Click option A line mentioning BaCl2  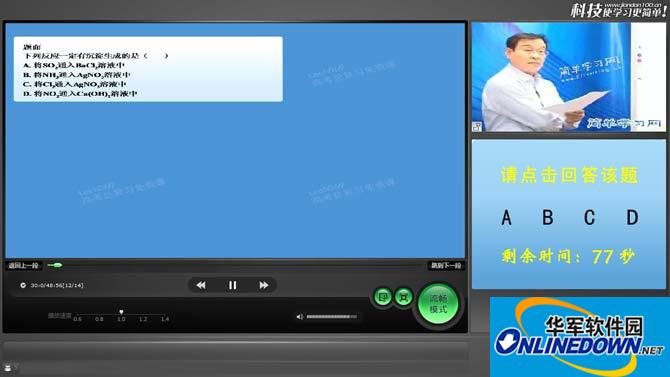74,65
